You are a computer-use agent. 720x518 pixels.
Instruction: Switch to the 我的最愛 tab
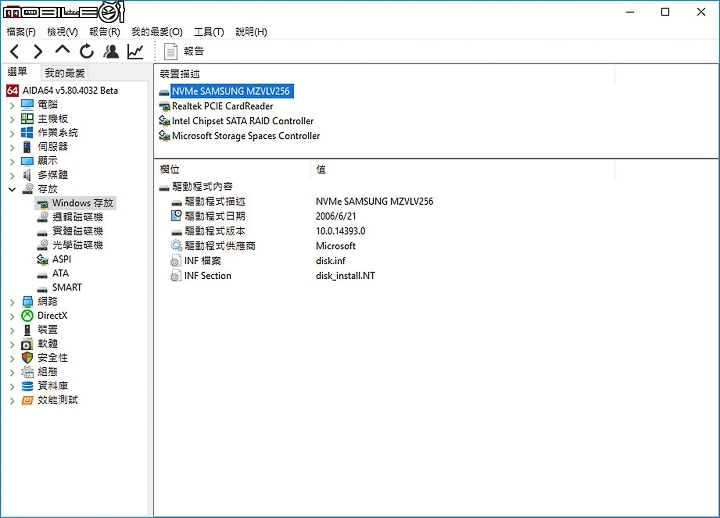pyautogui.click(x=65, y=73)
